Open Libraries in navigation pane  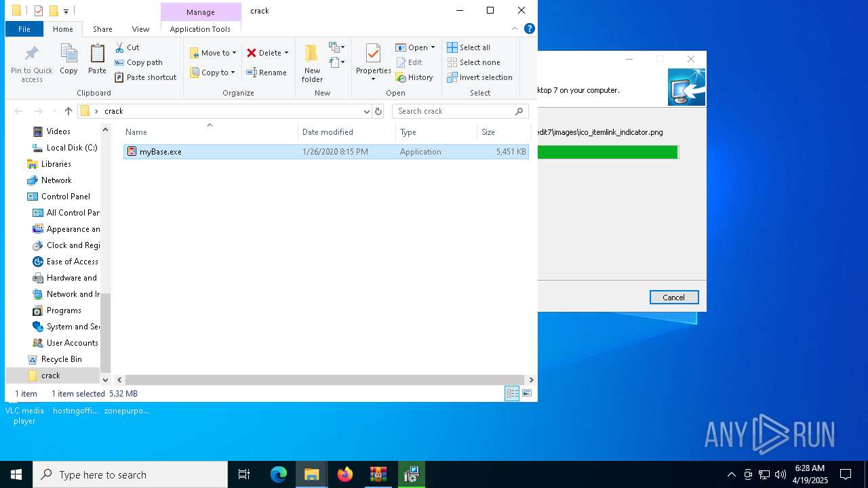(x=49, y=164)
